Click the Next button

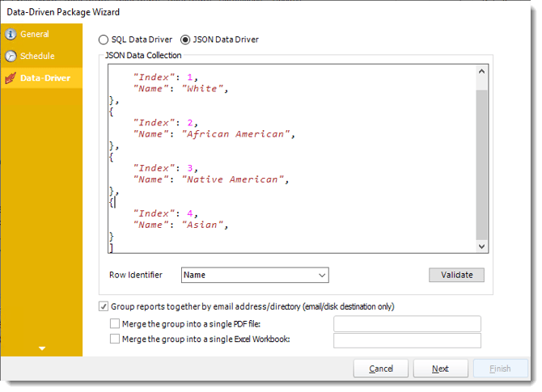(440, 369)
